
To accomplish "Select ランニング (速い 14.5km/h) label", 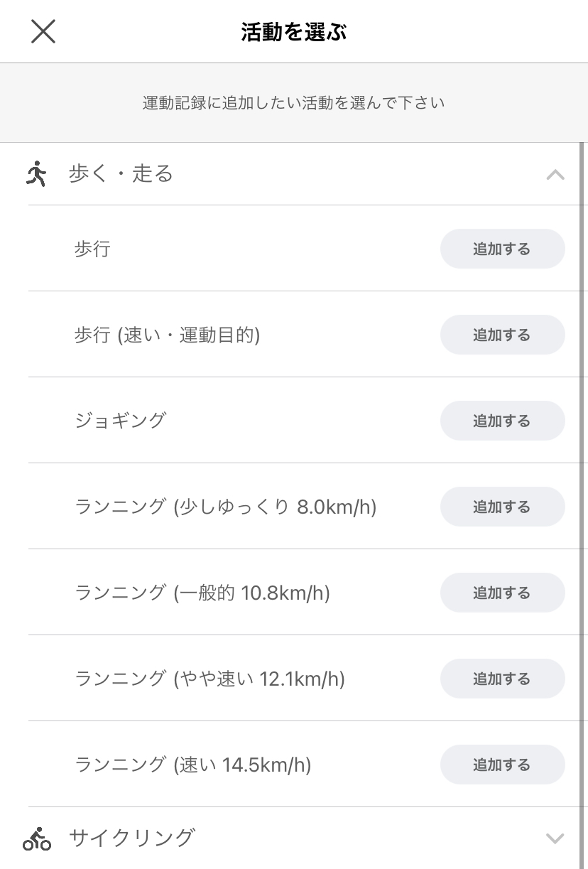I will pyautogui.click(x=193, y=765).
